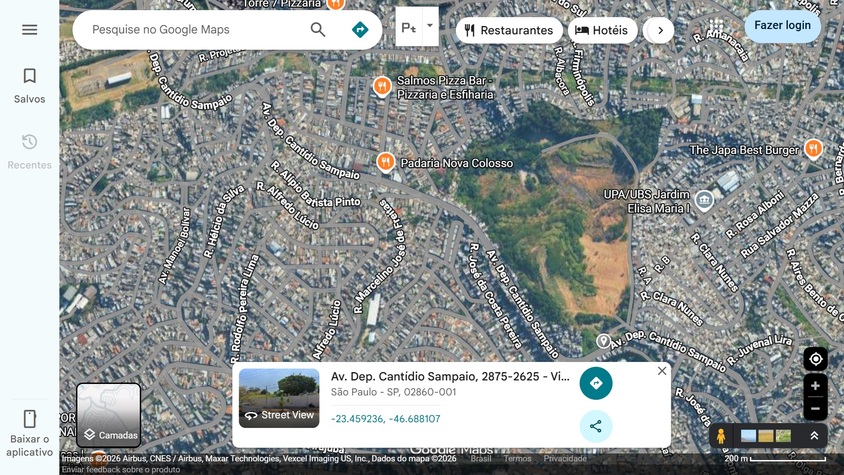Viewport: 844px width, 475px height.
Task: Click coordinates link -23.459236, -46.688107
Action: click(x=385, y=419)
